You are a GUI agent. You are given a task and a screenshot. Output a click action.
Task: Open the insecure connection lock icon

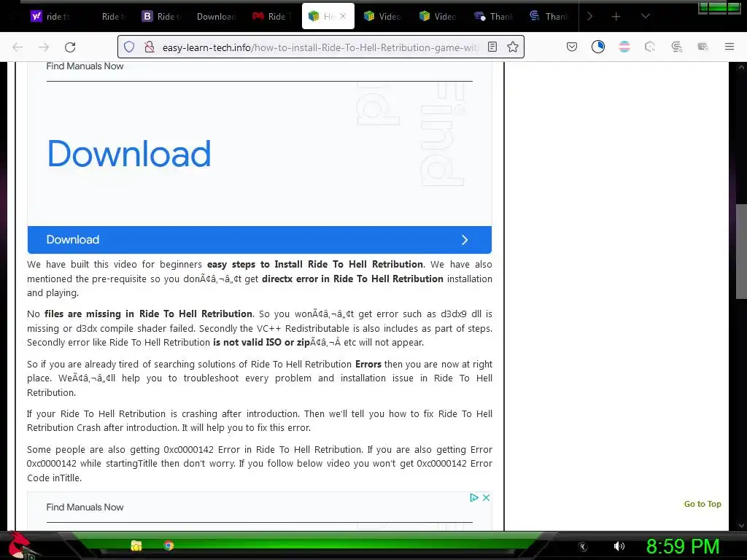[149, 47]
